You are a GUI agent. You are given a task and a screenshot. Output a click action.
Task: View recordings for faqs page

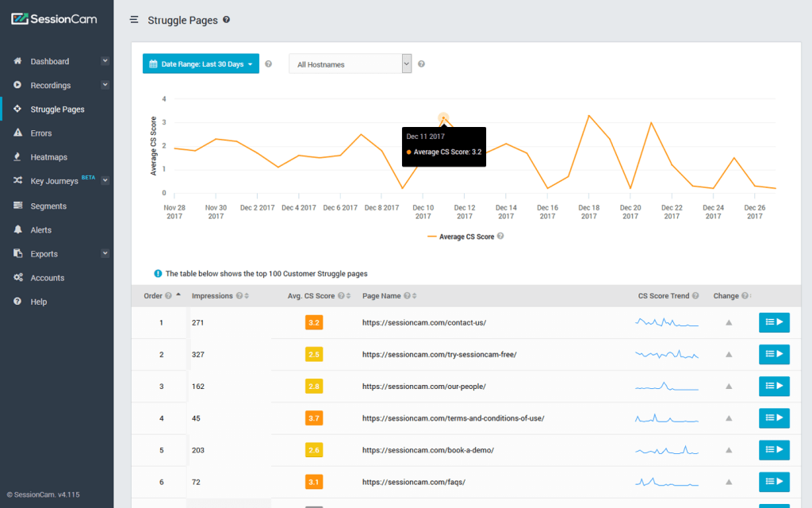(774, 482)
